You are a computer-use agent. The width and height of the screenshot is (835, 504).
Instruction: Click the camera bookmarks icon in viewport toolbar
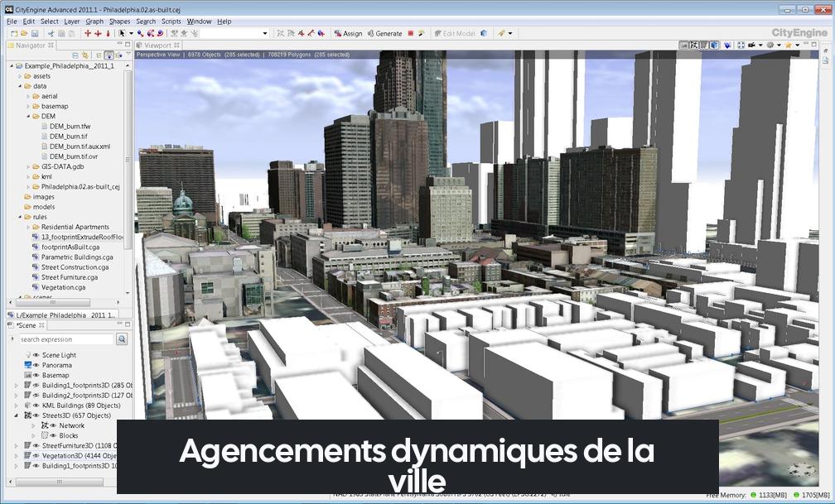pos(751,46)
